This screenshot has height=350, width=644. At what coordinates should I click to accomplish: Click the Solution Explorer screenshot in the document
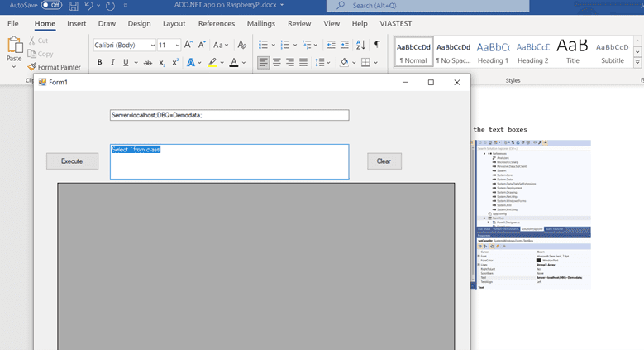[531, 214]
